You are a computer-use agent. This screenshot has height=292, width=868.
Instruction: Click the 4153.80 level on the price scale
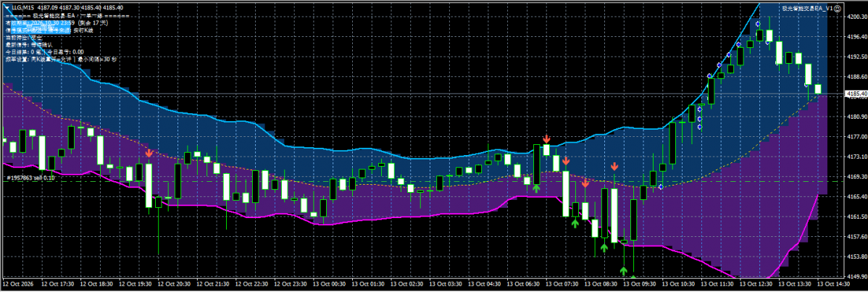click(x=856, y=257)
